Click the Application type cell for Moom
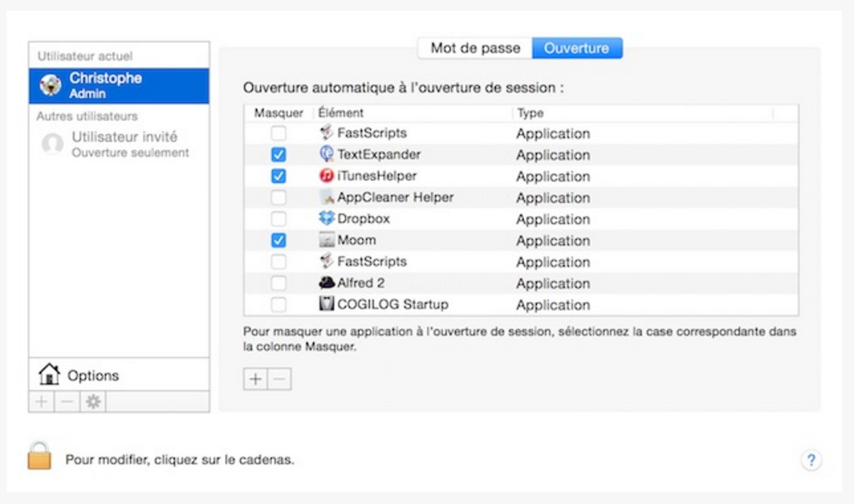This screenshot has width=854, height=504. [553, 241]
